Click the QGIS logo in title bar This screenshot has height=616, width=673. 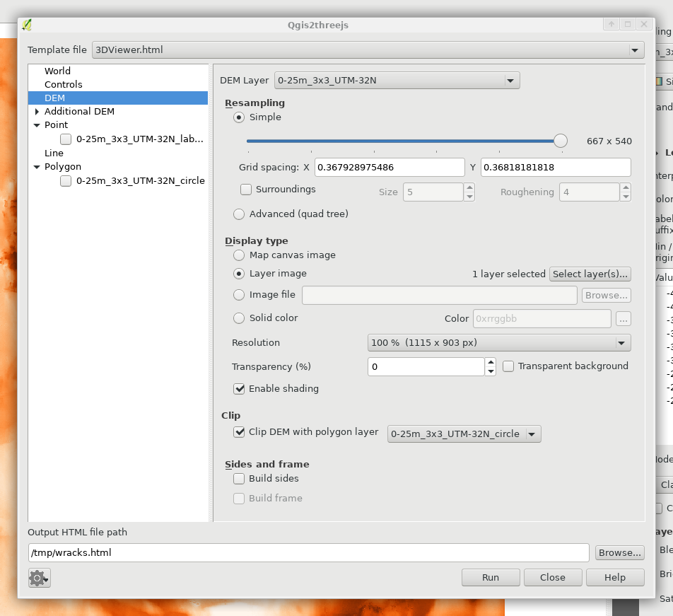pyautogui.click(x=27, y=25)
